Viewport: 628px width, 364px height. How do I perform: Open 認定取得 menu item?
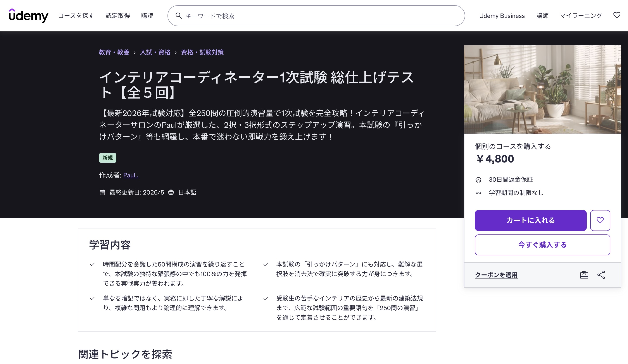(x=118, y=16)
